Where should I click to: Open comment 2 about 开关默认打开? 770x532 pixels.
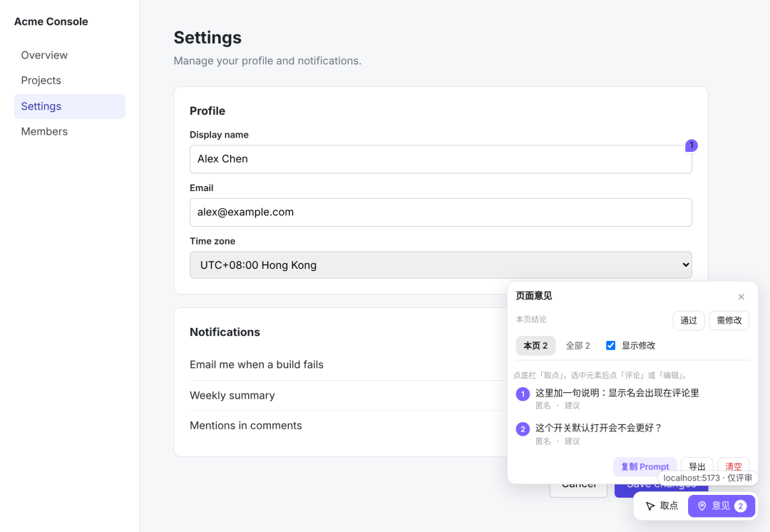[x=632, y=434]
